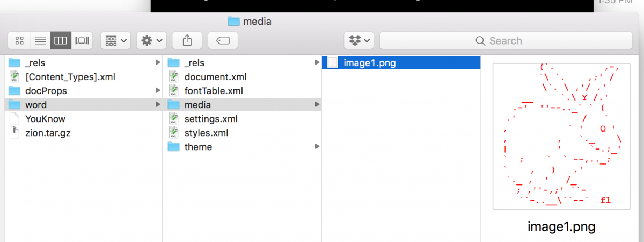Click the image1.png preview thumbnail
This screenshot has width=644, height=242.
coord(561,137)
